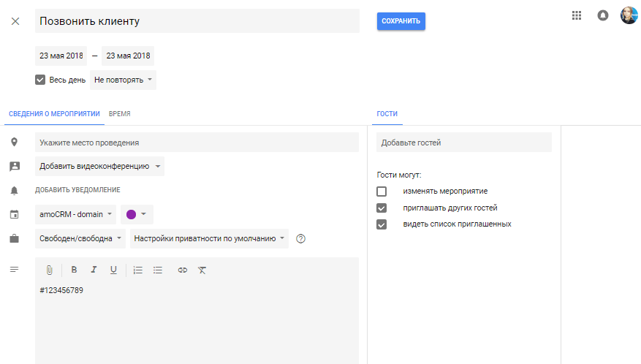Select the 'Гости' tab
641x364 pixels.
point(387,114)
